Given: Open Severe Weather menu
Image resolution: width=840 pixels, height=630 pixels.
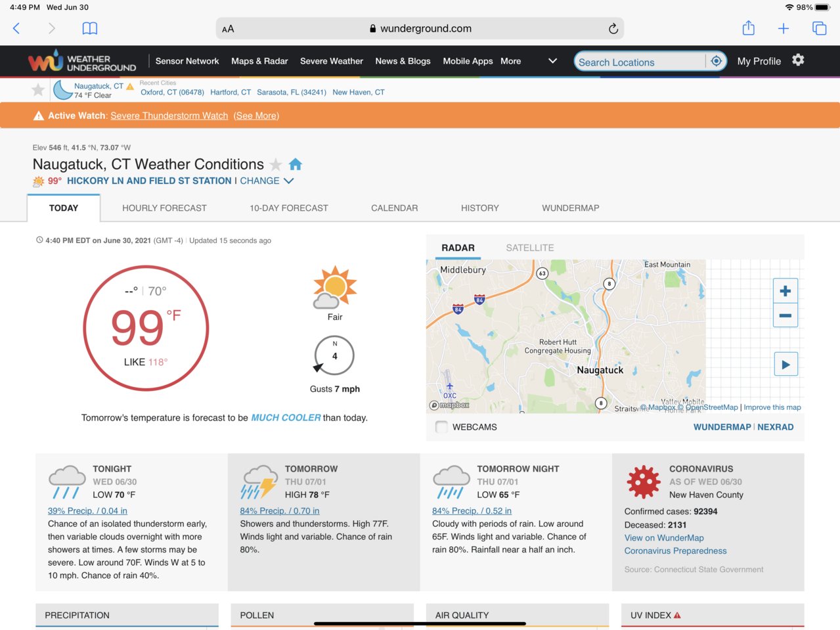Looking at the screenshot, I should (x=332, y=61).
